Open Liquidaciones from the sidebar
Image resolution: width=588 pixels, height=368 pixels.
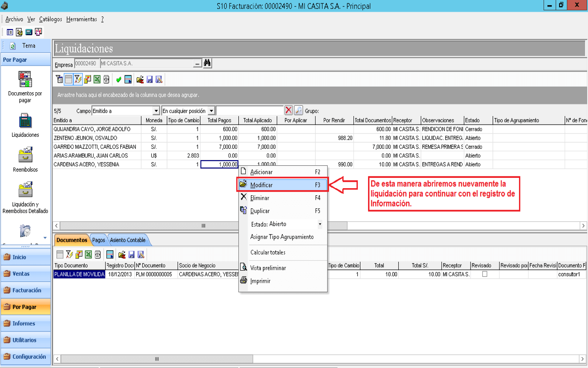tap(25, 125)
